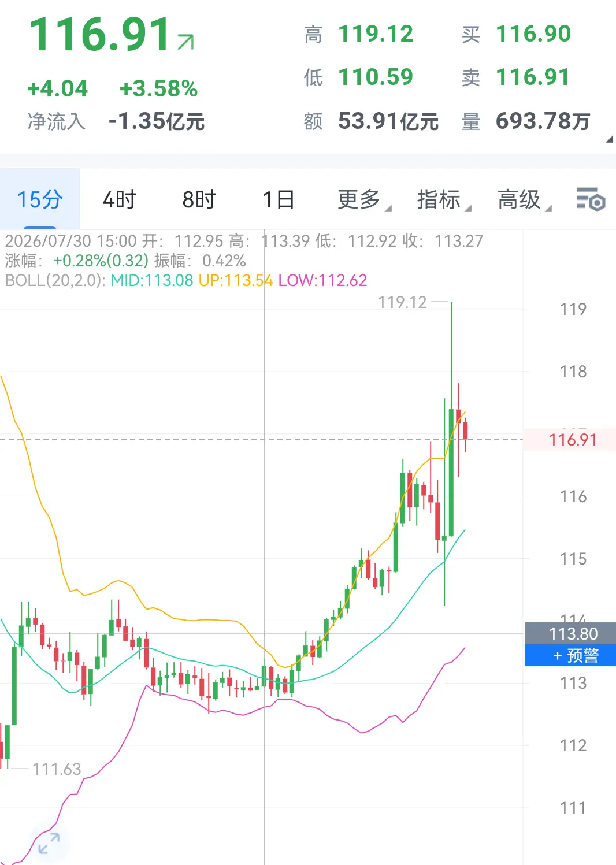Switch to the 4时 timeframe tab
Image resolution: width=616 pixels, height=865 pixels.
pyautogui.click(x=120, y=199)
